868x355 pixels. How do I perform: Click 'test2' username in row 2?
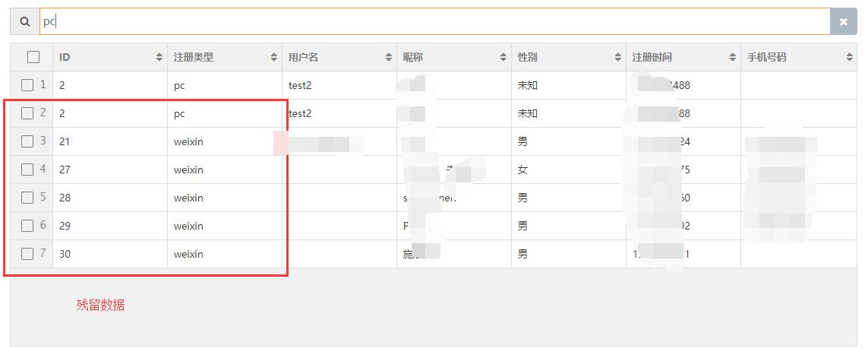[x=300, y=113]
